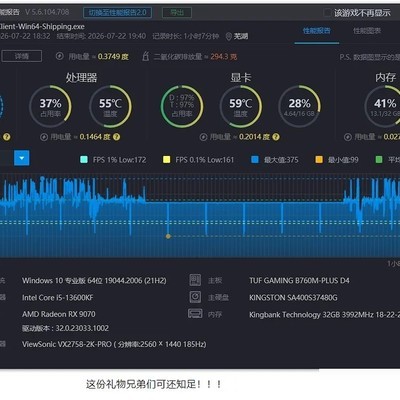
Task: Click the Kingbank Technology 32GB memory text
Action: click(324, 315)
